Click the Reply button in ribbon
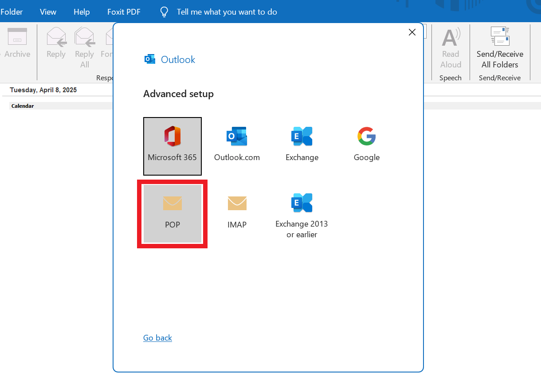The image size is (541, 392). pyautogui.click(x=56, y=43)
